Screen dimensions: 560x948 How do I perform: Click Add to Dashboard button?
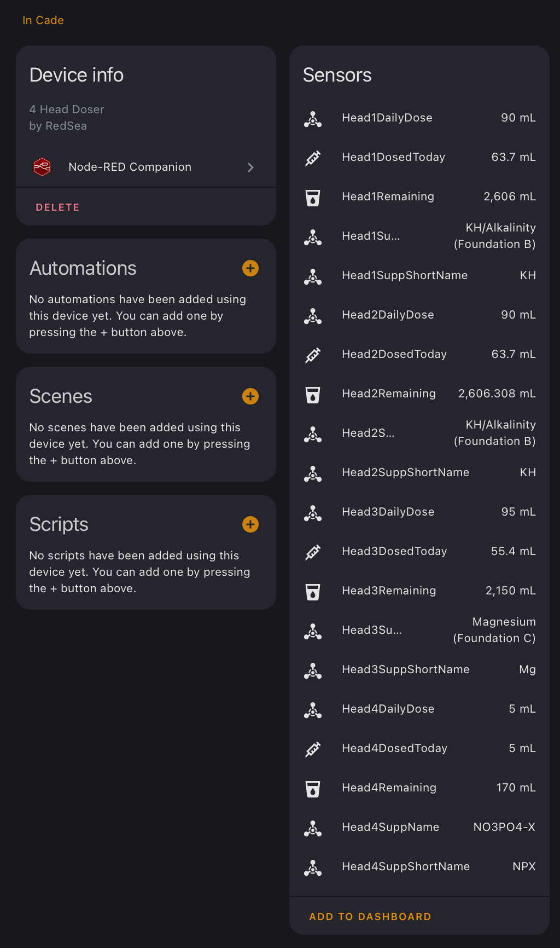pyautogui.click(x=370, y=917)
